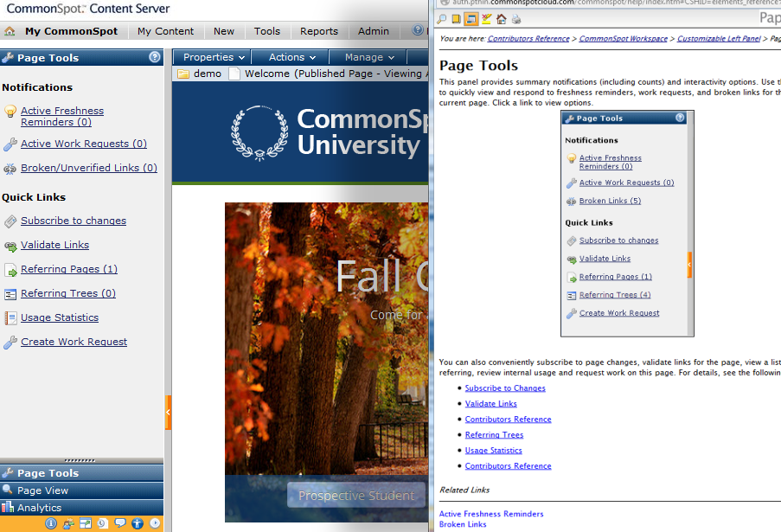The height and width of the screenshot is (532, 781).
Task: Open the Manage dropdown
Action: tap(369, 57)
